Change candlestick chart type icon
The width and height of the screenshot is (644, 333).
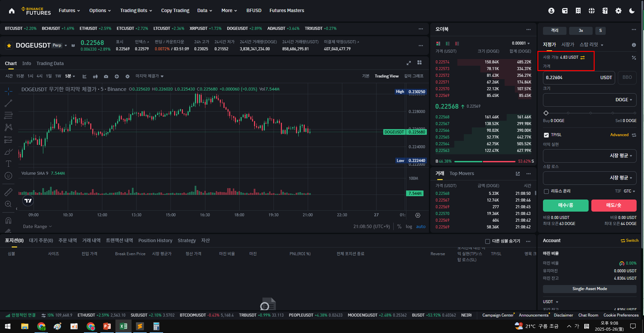(x=95, y=76)
